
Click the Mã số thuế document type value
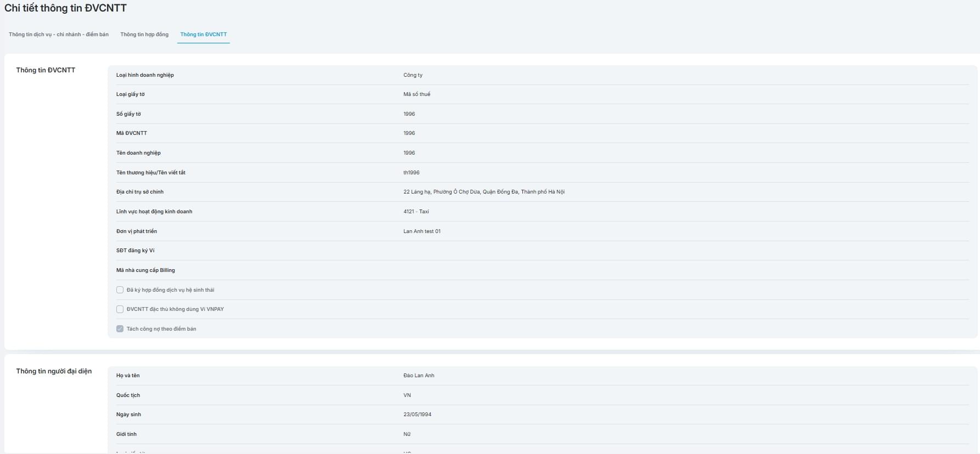[416, 94]
